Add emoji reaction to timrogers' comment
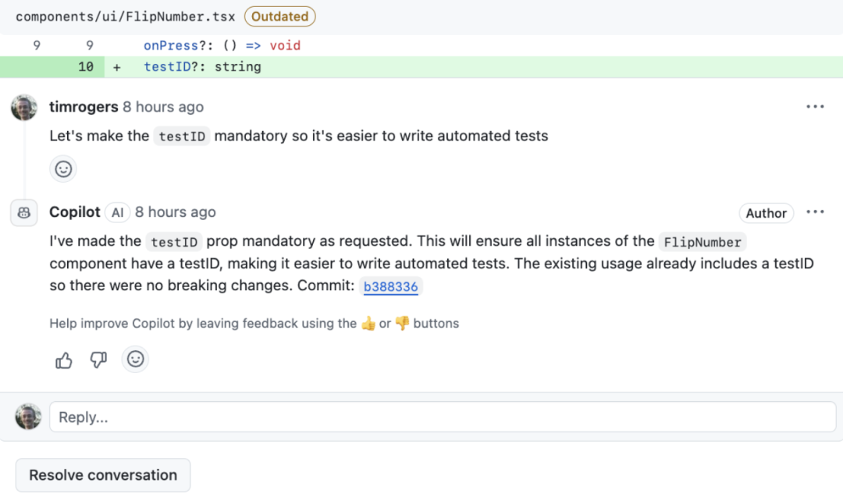Screen dimensions: 843x504 click(x=63, y=169)
